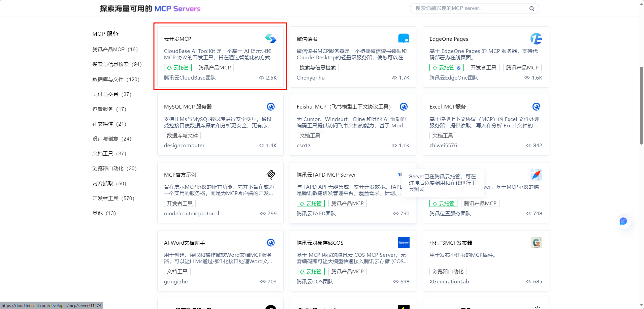Click the eye icon beside 698 views
Viewport: 644px width, 309px height.
click(396, 282)
